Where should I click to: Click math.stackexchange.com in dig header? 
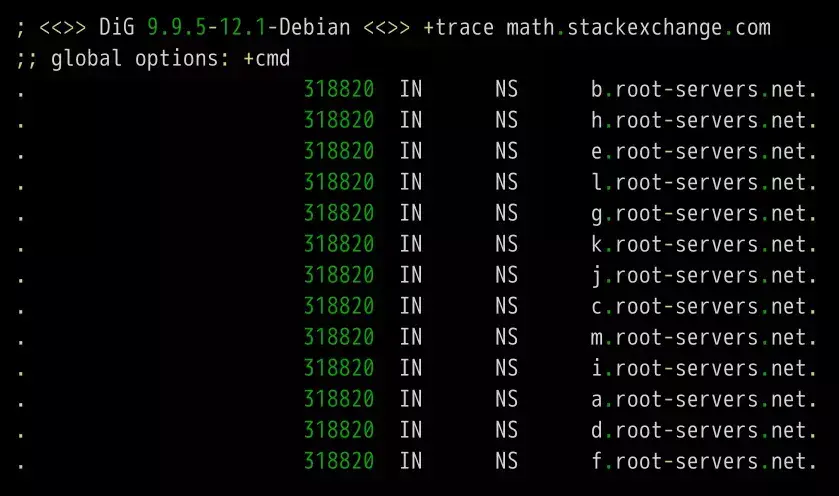coord(638,27)
